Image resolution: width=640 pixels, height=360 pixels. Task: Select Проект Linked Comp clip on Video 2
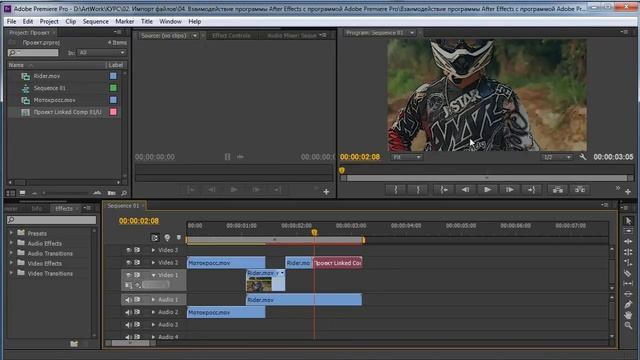338,263
